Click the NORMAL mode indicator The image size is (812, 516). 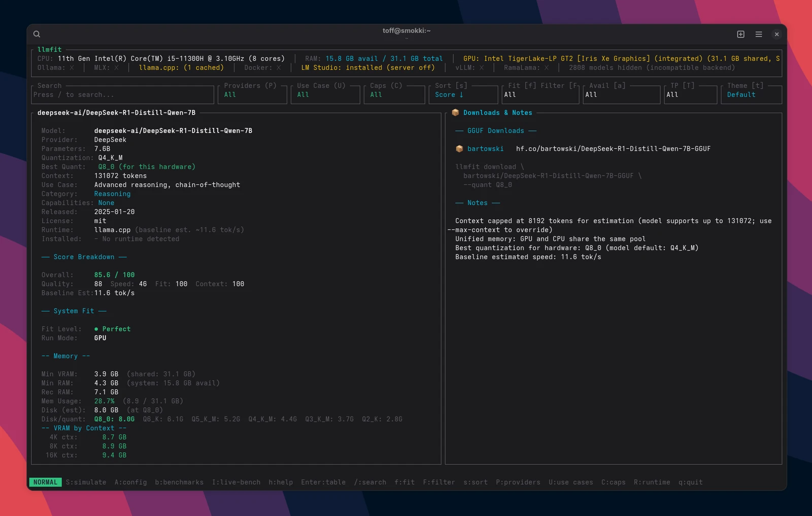(45, 482)
